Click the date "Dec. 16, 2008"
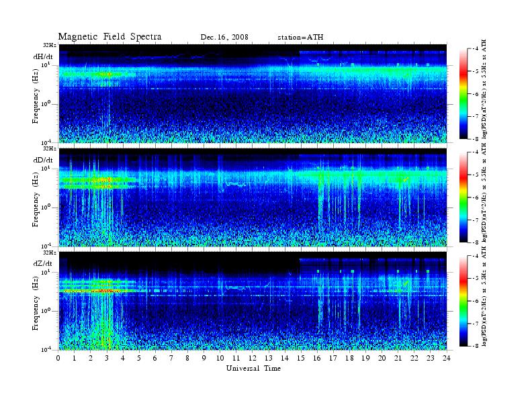Viewport: 532px width, 411px height. pos(224,37)
